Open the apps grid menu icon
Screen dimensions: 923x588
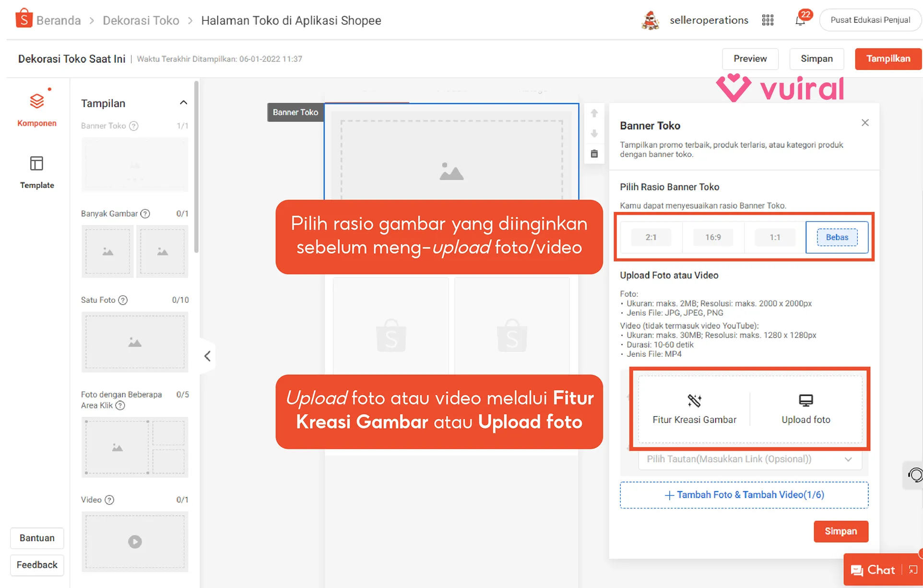(768, 20)
